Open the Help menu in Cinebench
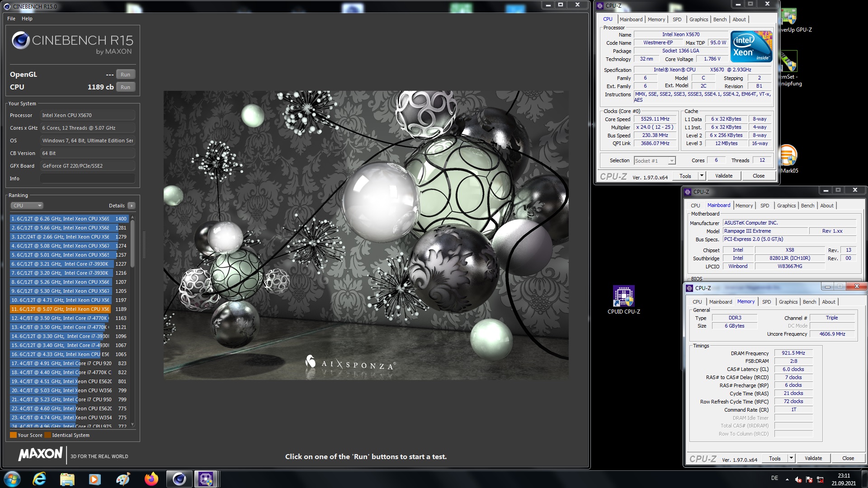 coord(27,19)
